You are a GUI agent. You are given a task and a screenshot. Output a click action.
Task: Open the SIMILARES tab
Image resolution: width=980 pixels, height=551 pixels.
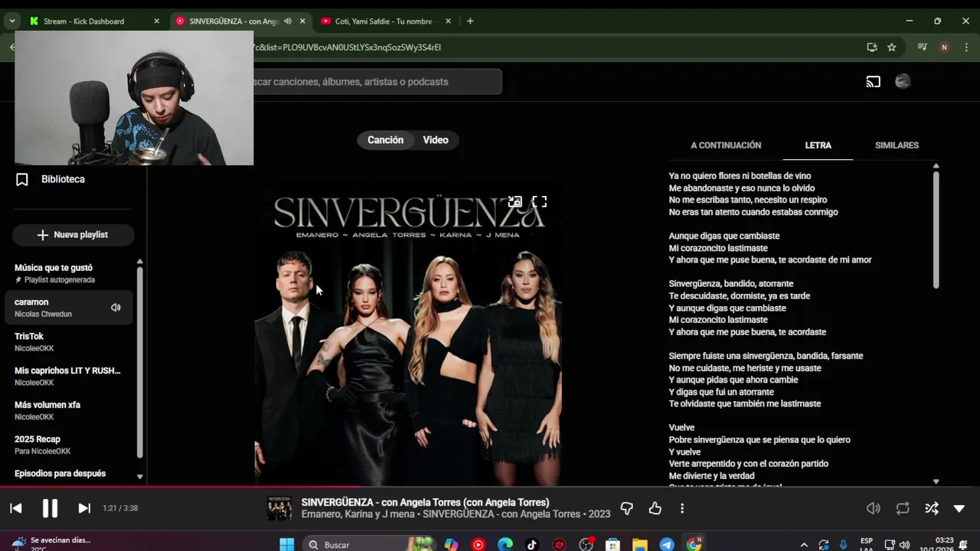point(897,145)
